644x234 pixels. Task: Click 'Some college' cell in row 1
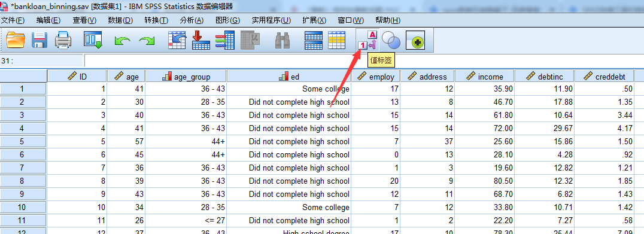click(x=289, y=89)
